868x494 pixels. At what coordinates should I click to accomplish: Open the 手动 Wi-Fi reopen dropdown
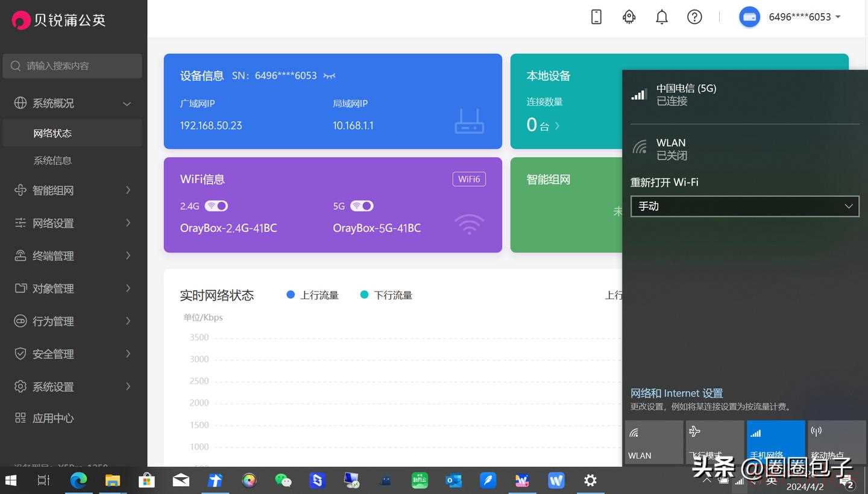click(745, 206)
